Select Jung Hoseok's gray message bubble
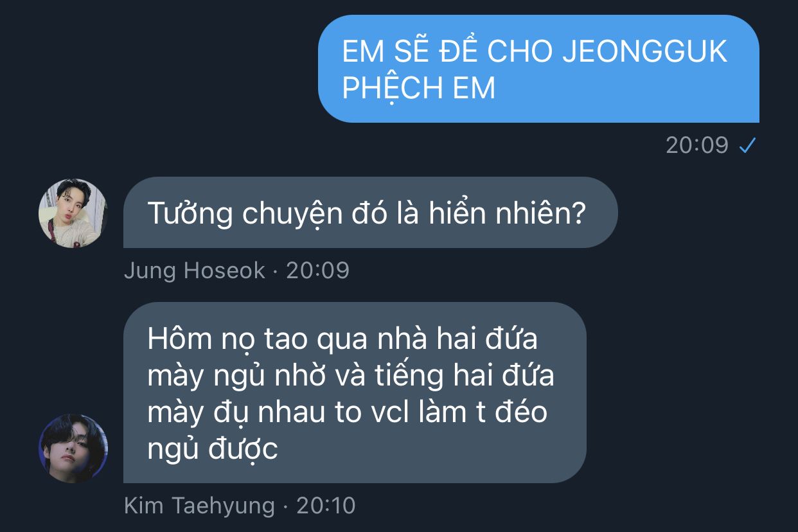 (x=370, y=213)
